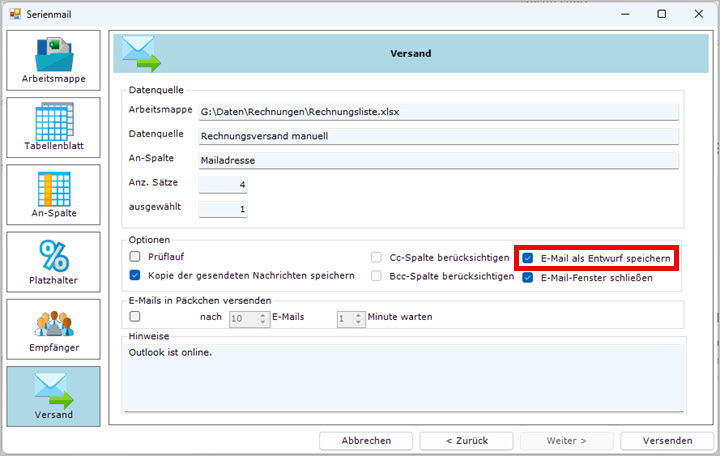
Task: Click the Arbeitsmappe file path field
Action: click(438, 112)
